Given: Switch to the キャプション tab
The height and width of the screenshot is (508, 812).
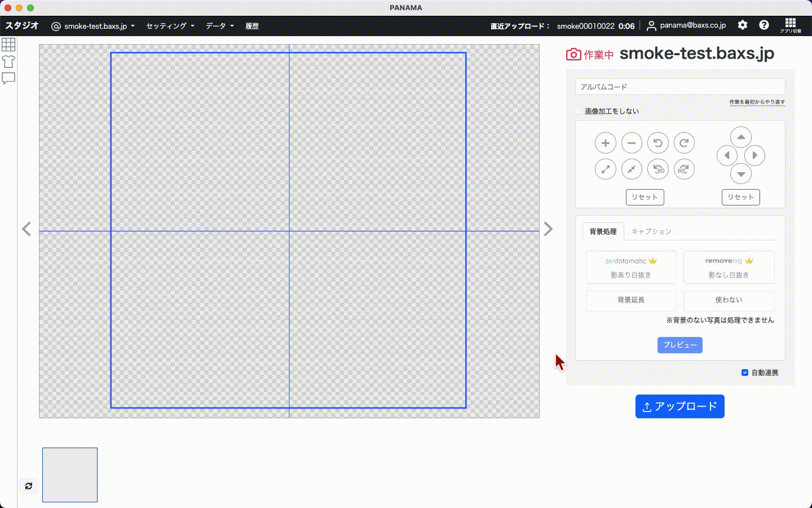Looking at the screenshot, I should click(651, 231).
